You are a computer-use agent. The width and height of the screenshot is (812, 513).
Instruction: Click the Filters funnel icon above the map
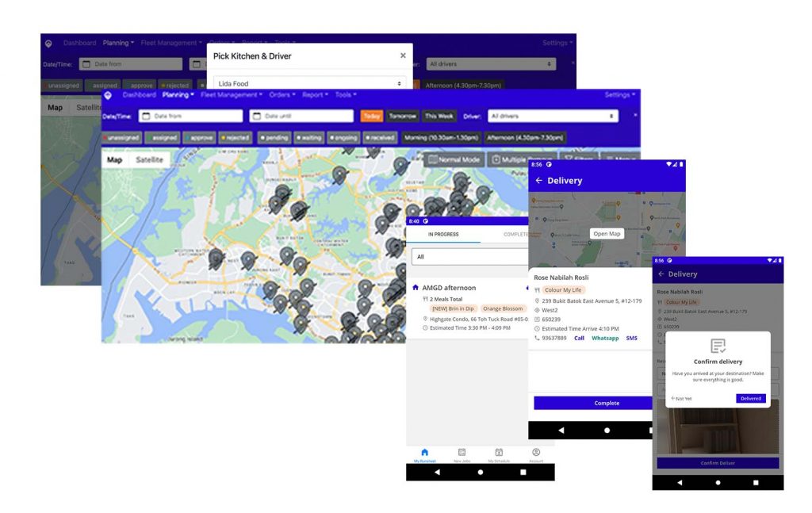tap(569, 158)
